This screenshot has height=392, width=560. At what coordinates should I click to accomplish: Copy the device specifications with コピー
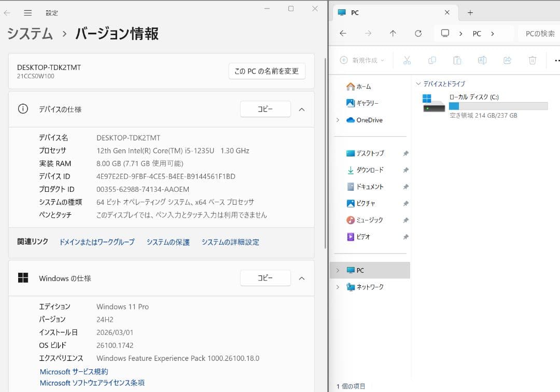[x=265, y=109]
